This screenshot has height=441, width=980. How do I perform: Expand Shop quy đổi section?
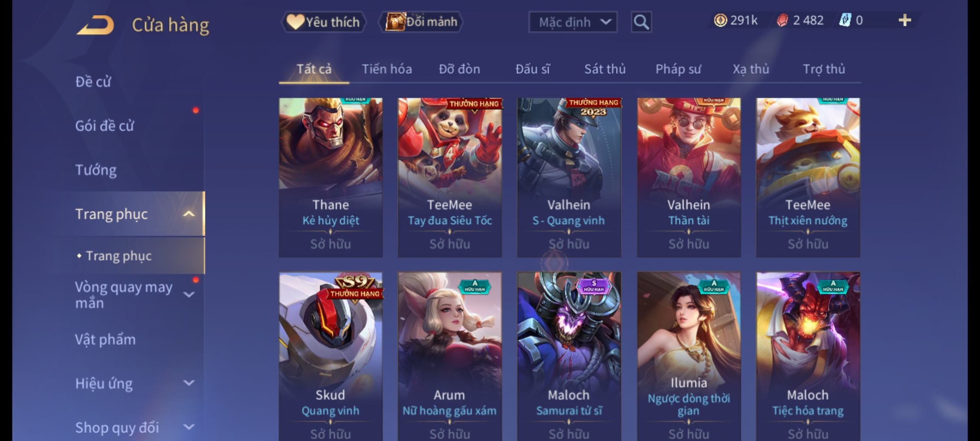tap(189, 427)
